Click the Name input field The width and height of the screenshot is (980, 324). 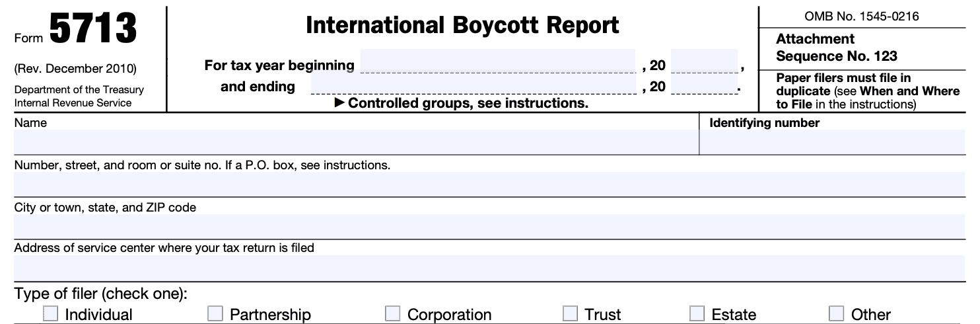pyautogui.click(x=355, y=142)
